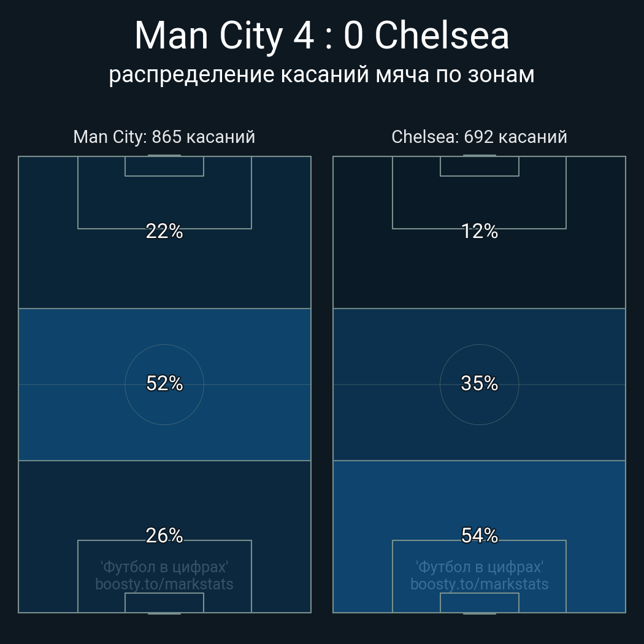Viewport: 644px width, 644px height.
Task: Click the bottom goal box on Chelsea pitch
Action: tap(479, 602)
